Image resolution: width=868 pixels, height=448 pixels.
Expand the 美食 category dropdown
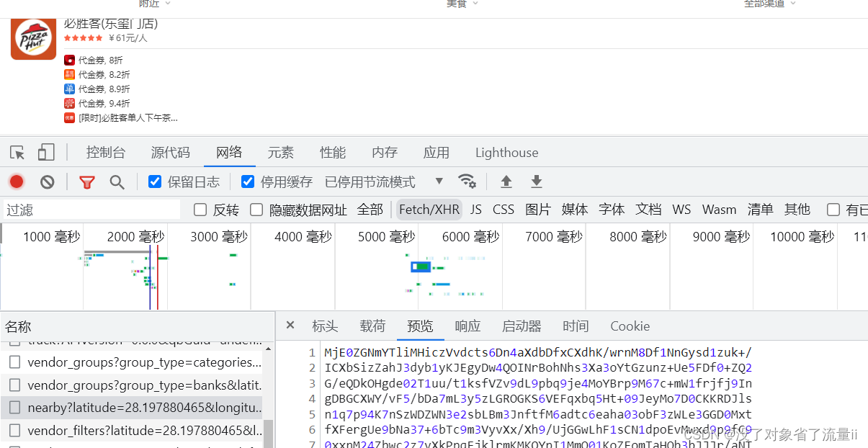(x=462, y=4)
